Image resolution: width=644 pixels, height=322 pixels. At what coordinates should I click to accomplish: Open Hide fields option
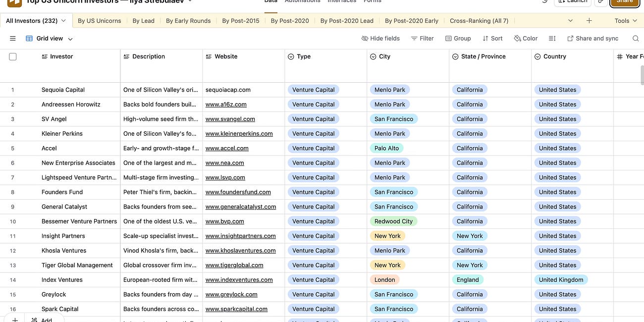(x=380, y=38)
